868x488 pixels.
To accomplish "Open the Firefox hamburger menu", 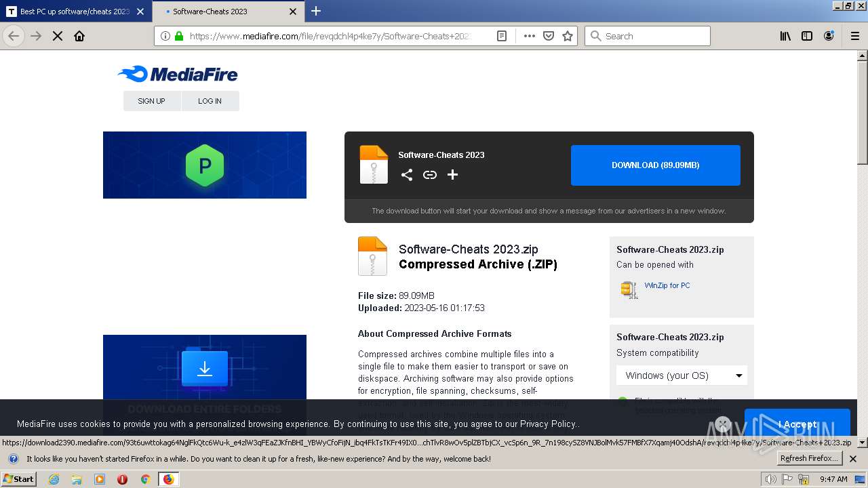I will [854, 36].
